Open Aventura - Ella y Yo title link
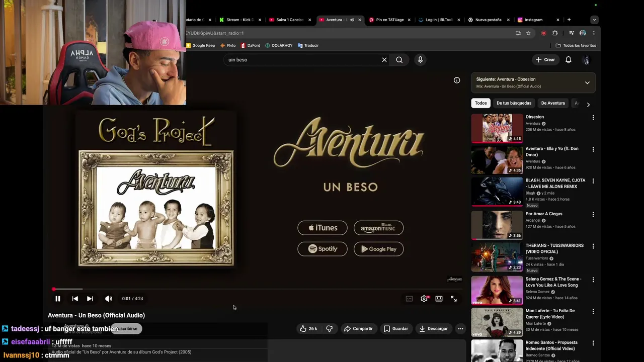644x362 pixels. point(552,152)
